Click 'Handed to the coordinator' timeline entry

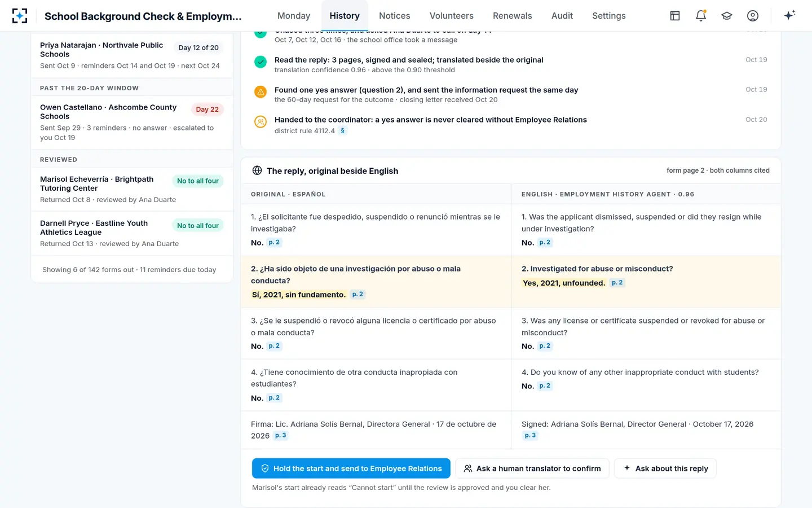511,125
